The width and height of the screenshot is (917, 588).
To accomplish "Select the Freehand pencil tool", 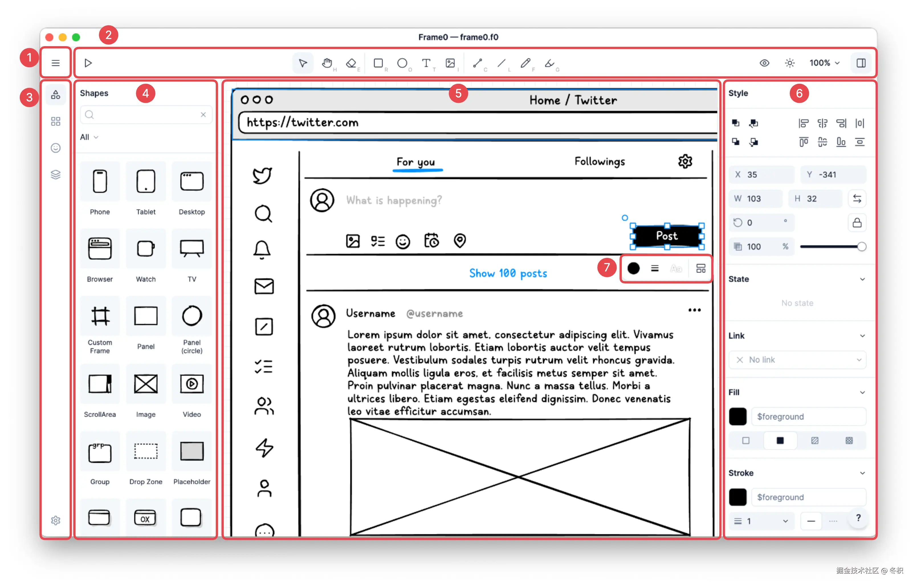I will click(525, 63).
